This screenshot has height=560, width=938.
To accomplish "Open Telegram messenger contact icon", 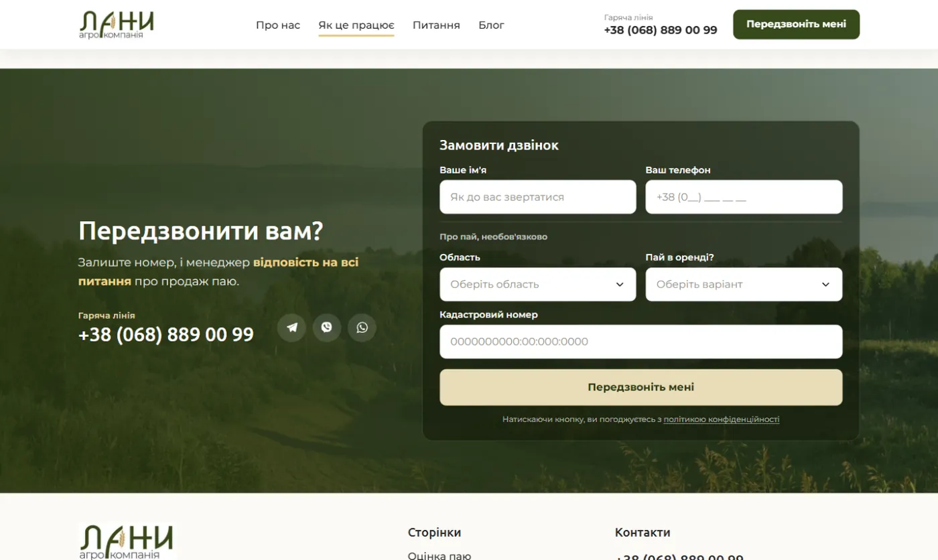I will pyautogui.click(x=292, y=328).
